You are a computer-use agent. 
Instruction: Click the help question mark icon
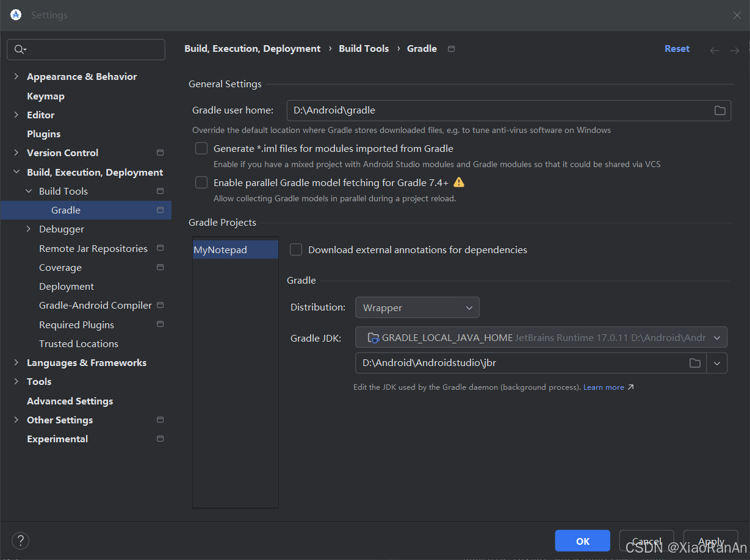[x=20, y=540]
